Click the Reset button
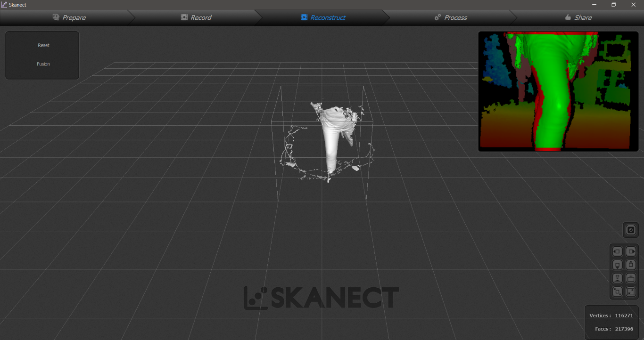644x340 pixels. click(x=43, y=45)
